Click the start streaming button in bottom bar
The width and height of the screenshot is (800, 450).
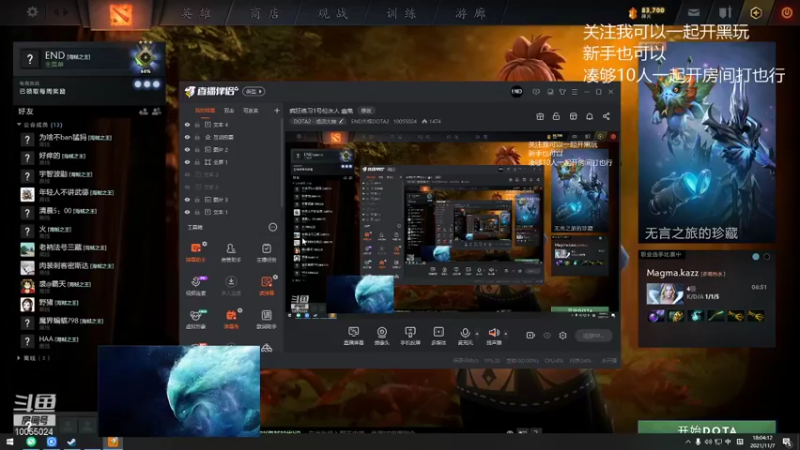point(593,335)
